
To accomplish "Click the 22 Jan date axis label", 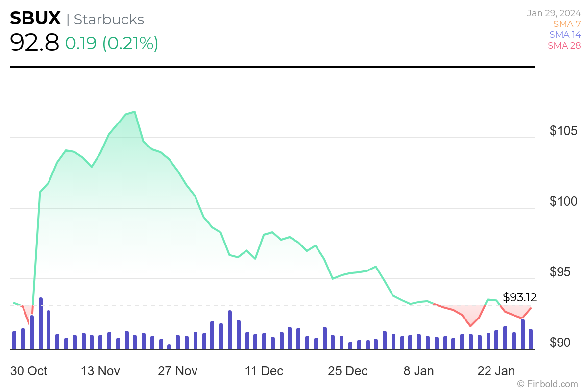I will (496, 371).
